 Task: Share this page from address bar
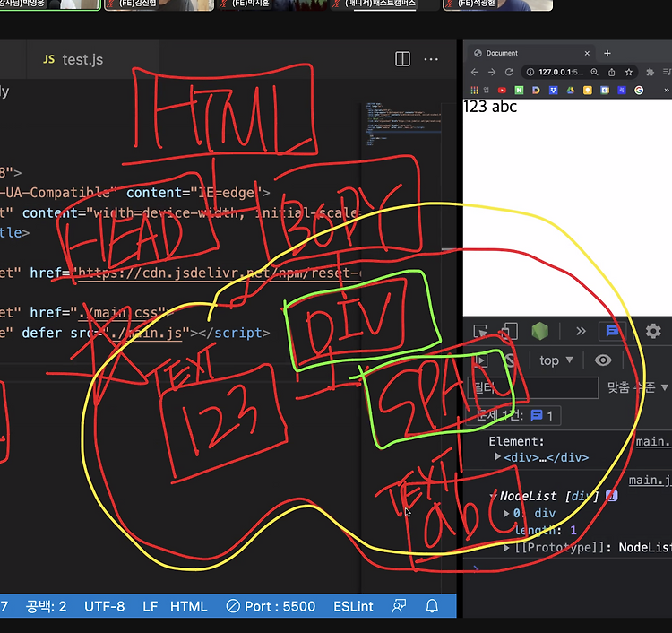(612, 72)
